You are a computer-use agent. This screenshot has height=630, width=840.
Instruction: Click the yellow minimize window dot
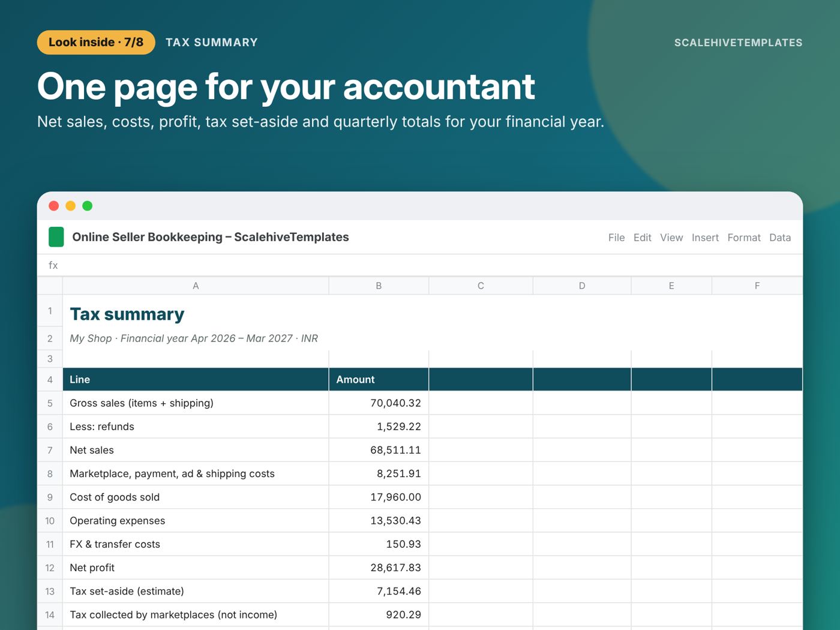click(70, 206)
